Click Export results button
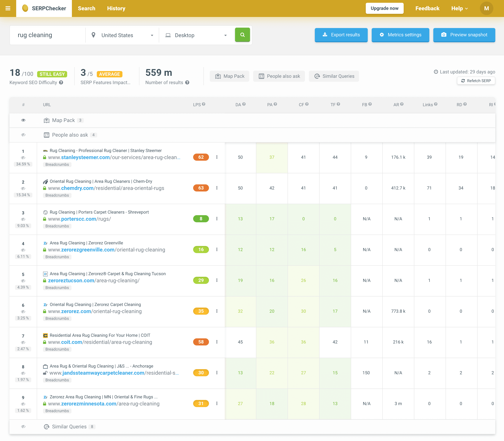This screenshot has height=441, width=504. tap(341, 35)
